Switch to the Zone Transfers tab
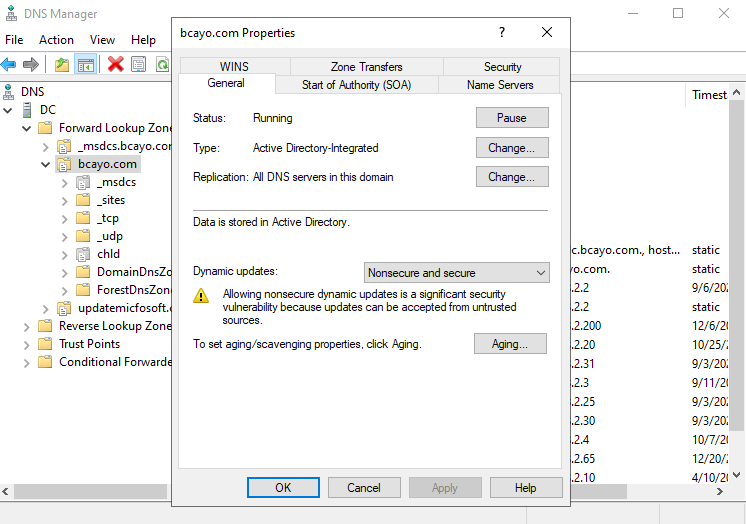 coord(366,67)
